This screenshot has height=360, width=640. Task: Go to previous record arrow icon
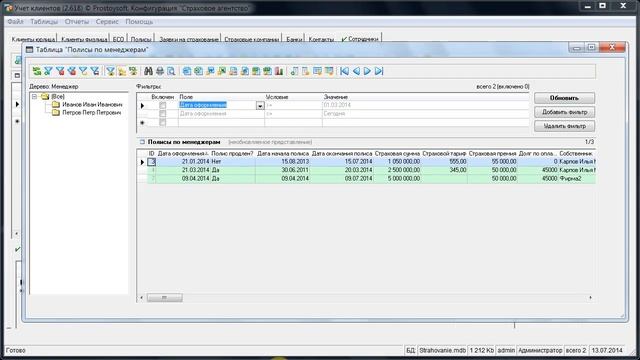click(x=356, y=71)
